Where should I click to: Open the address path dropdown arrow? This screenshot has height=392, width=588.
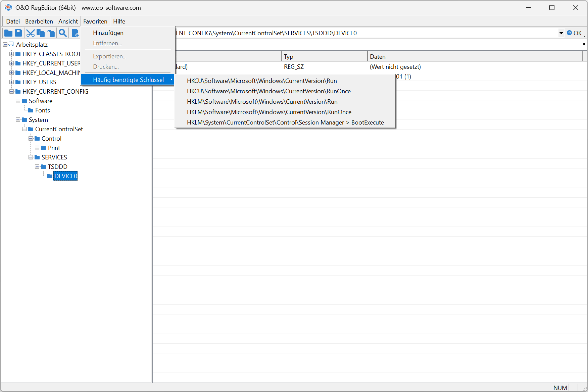pos(561,33)
